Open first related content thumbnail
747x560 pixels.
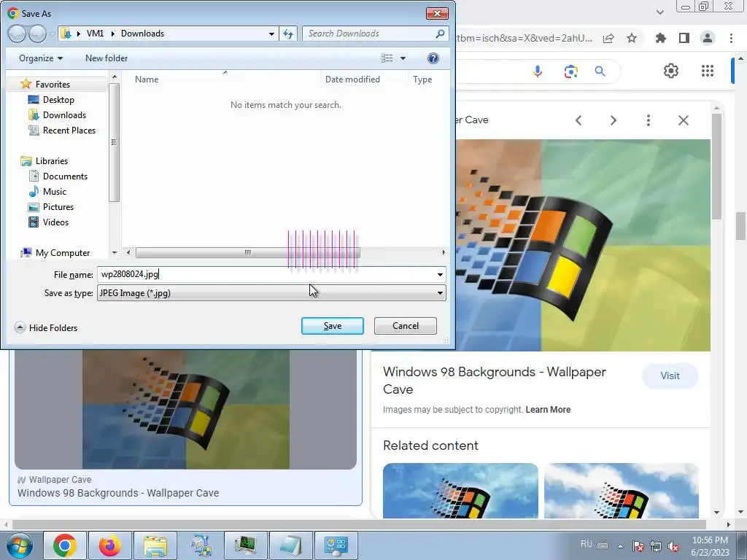(x=460, y=491)
